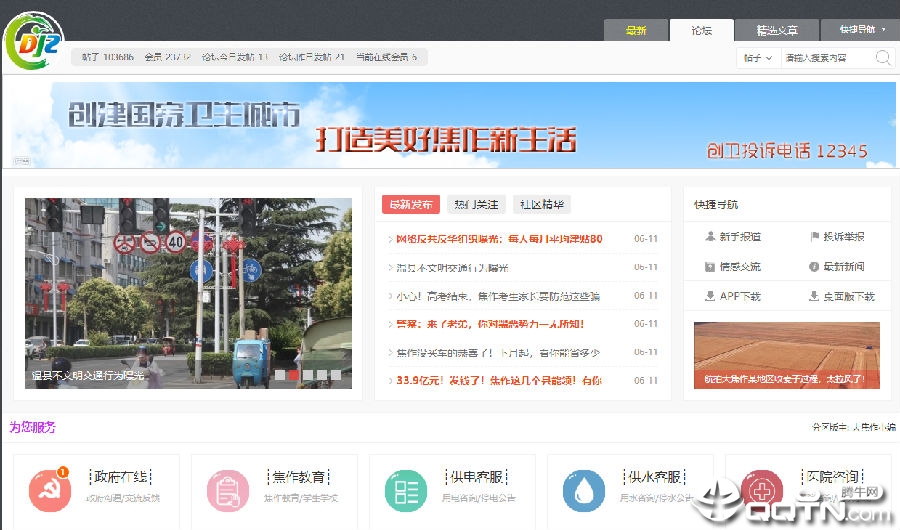
Task: Click the search magnifier icon
Action: point(883,58)
